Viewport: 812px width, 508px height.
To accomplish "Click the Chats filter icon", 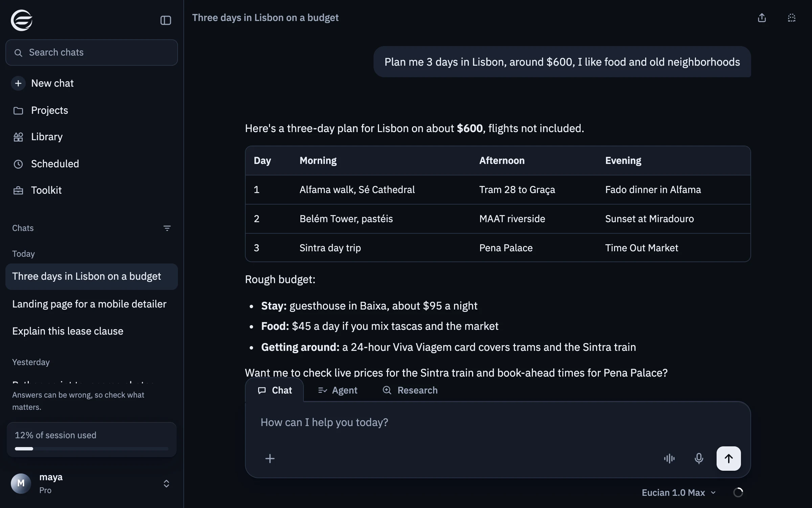I will [x=167, y=228].
